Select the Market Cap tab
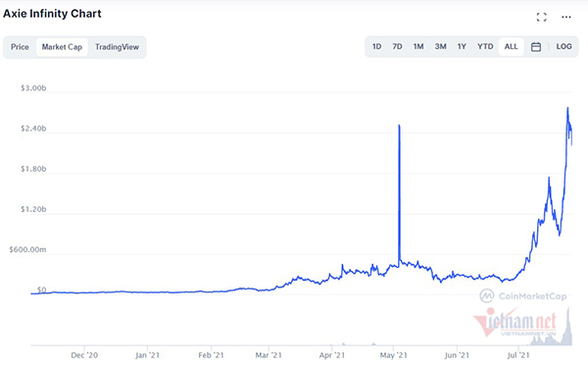Viewport: 588px width, 367px height. (62, 47)
